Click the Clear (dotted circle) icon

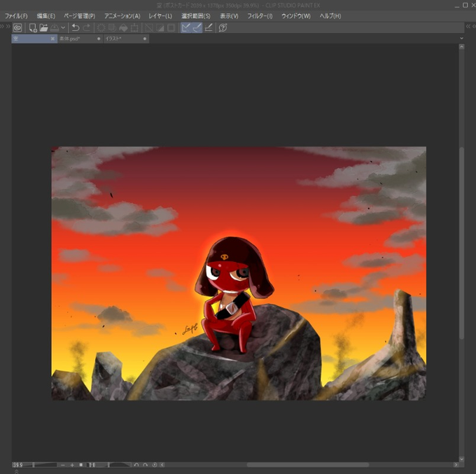tap(101, 28)
